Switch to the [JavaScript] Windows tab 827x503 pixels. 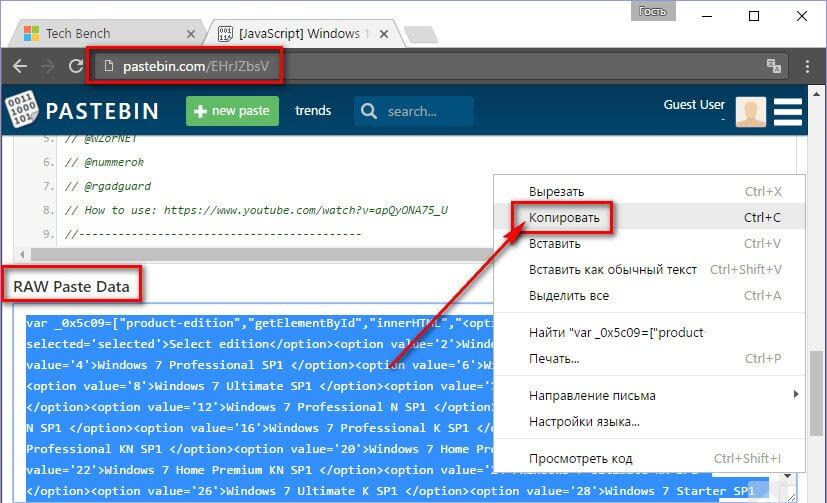tap(303, 34)
